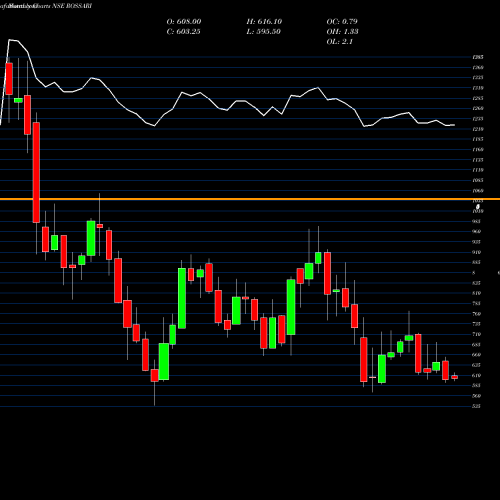
Task: Click the low price L: 595.50
Action: (264, 32)
